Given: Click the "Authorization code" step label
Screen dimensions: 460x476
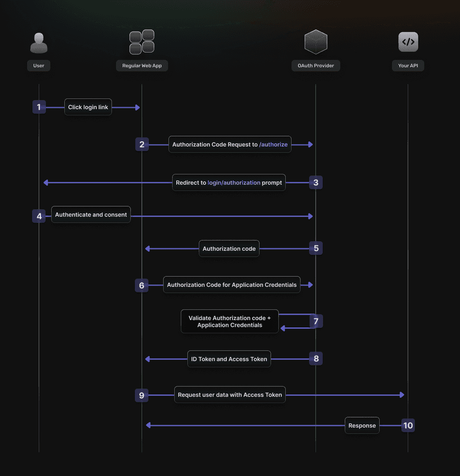Looking at the screenshot, I should [229, 248].
